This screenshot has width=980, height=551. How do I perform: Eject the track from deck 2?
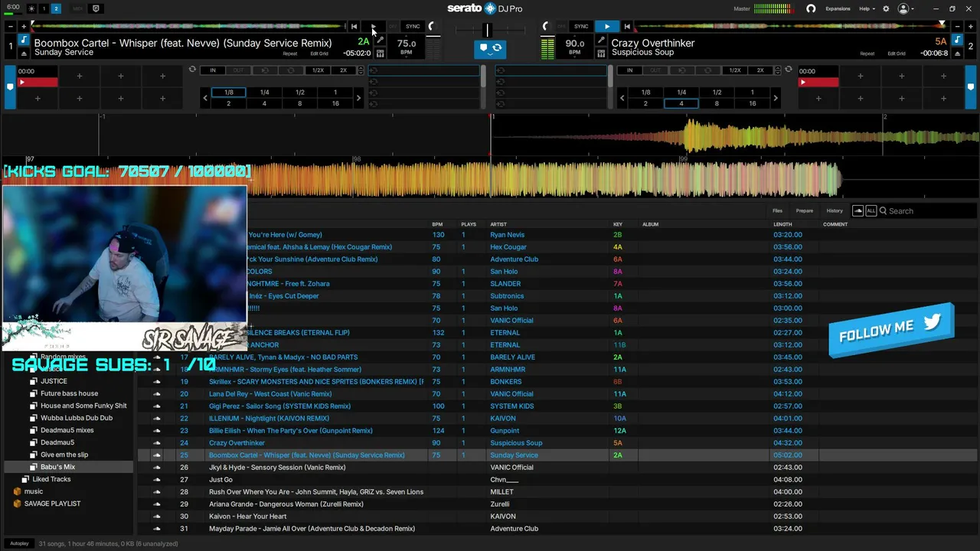[x=956, y=54]
